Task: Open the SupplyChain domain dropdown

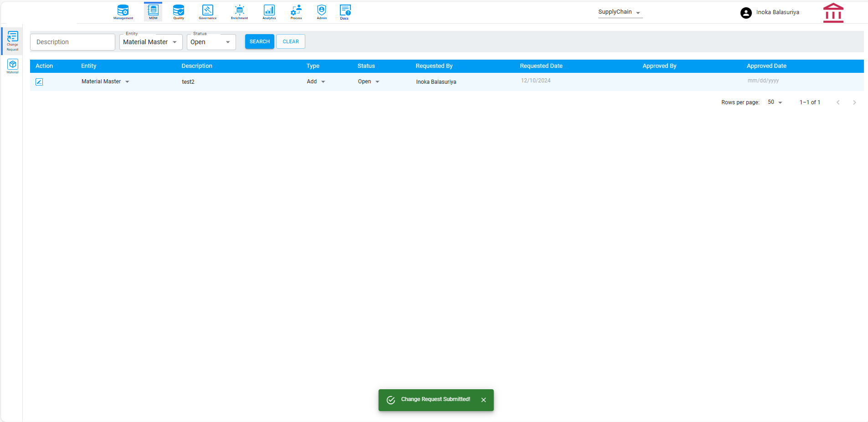Action: point(620,12)
